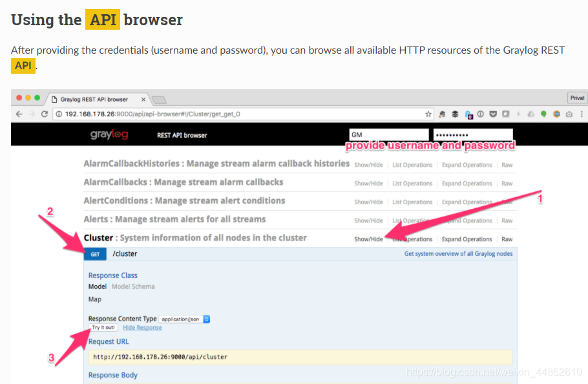Focus the username field containing GM

click(389, 134)
